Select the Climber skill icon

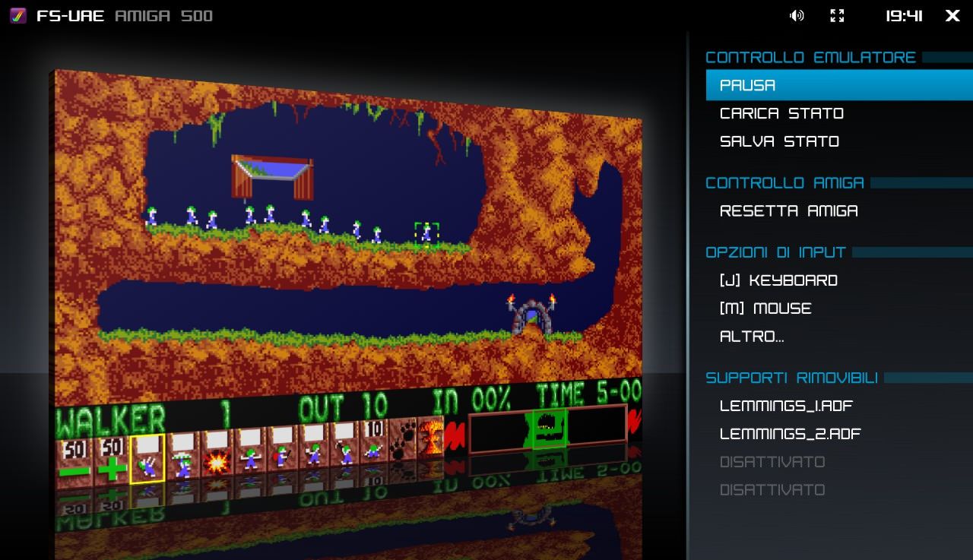click(x=147, y=458)
